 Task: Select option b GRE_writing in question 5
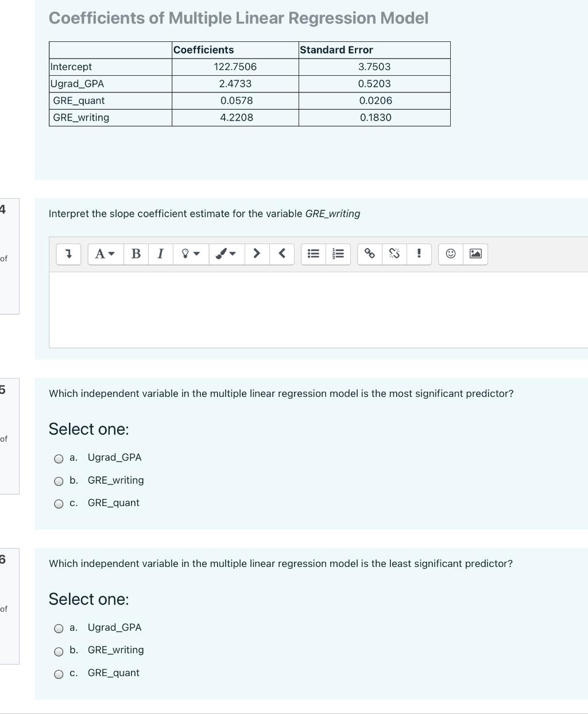point(58,481)
